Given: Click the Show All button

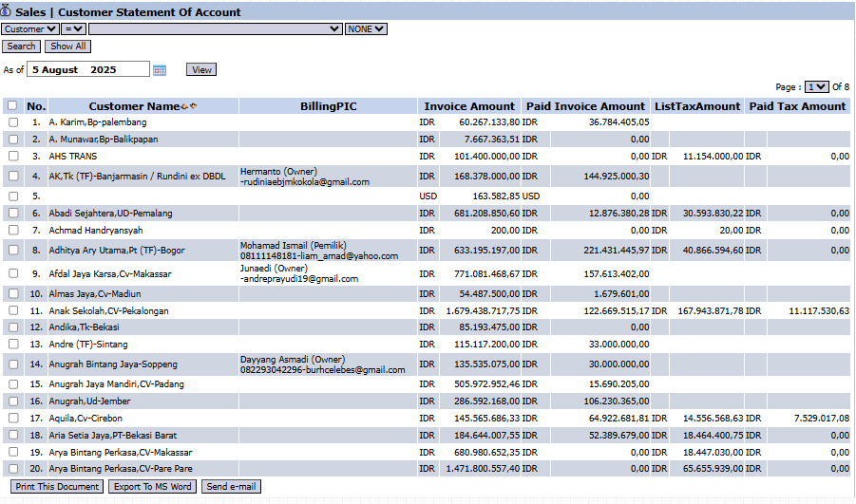Looking at the screenshot, I should pos(68,46).
